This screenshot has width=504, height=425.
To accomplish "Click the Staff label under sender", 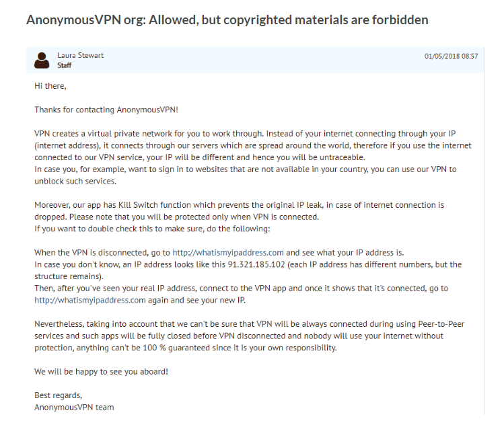I will [65, 65].
